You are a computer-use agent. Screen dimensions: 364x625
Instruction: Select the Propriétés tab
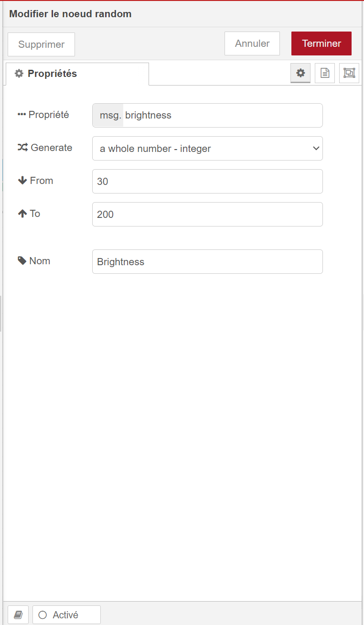(x=77, y=74)
